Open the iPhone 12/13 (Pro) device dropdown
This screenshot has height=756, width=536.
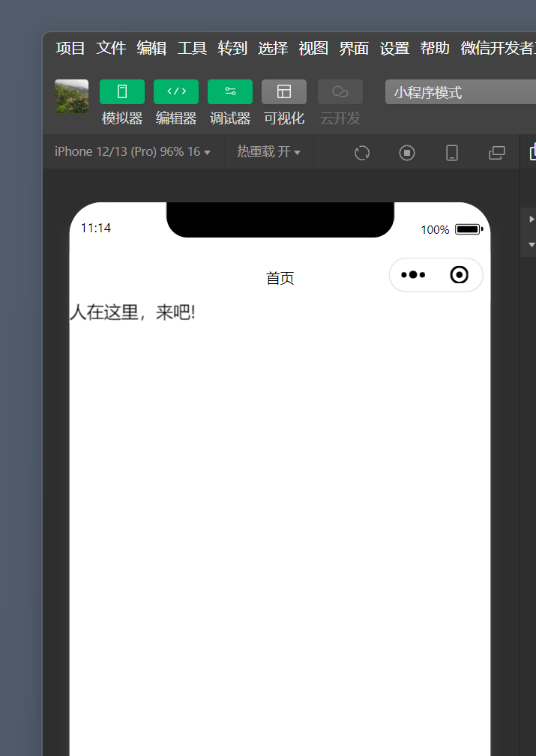[x=132, y=152]
